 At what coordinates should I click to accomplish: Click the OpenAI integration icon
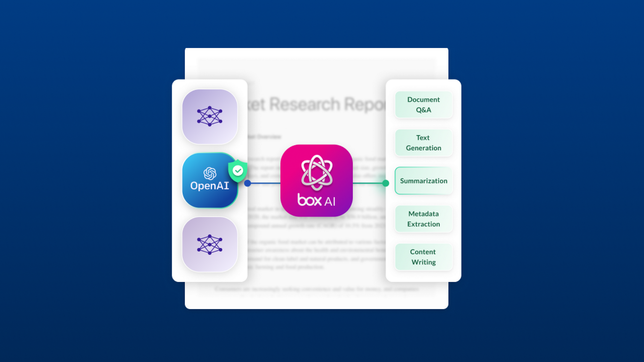(x=210, y=181)
